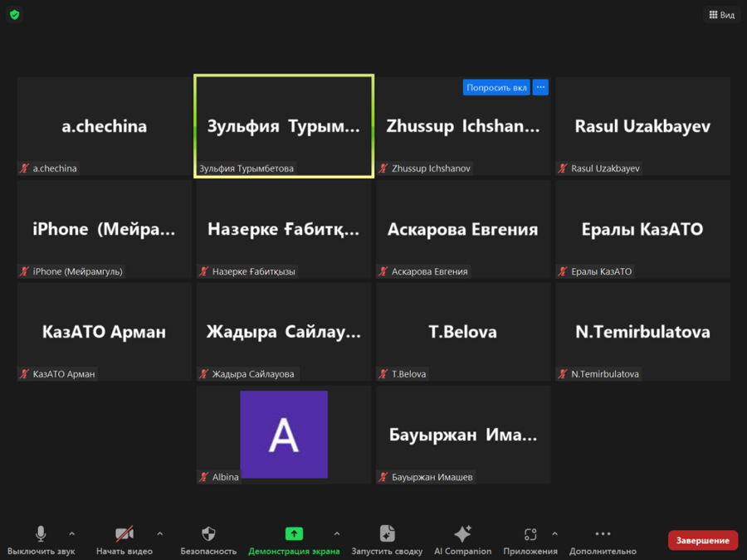Open the Security (Безопасность) shield icon

pyautogui.click(x=208, y=534)
